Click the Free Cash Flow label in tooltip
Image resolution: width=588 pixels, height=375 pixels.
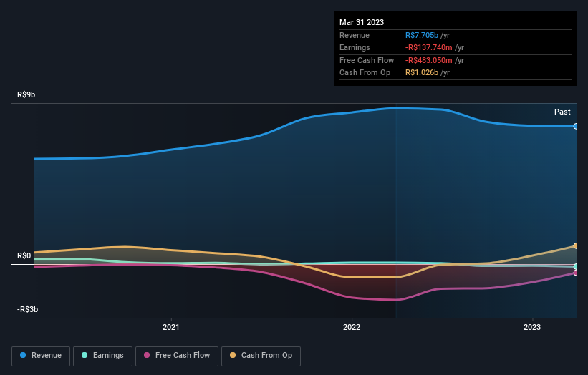[367, 60]
